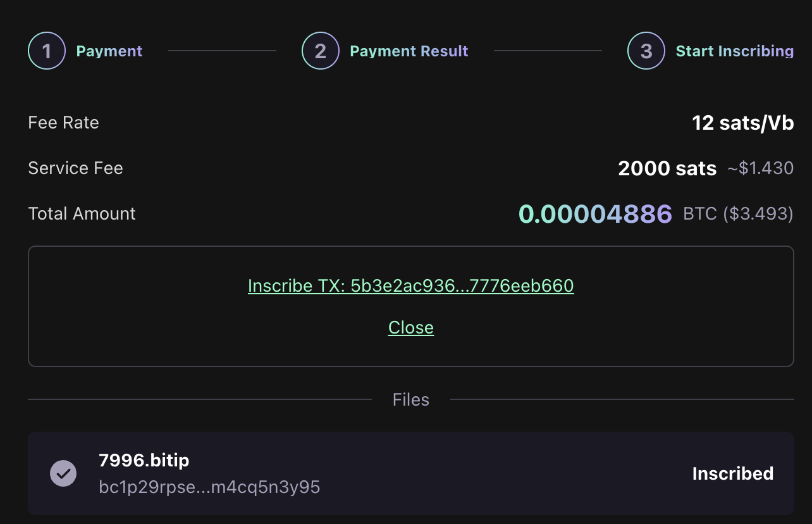Click the Close link
812x524 pixels.
[410, 327]
